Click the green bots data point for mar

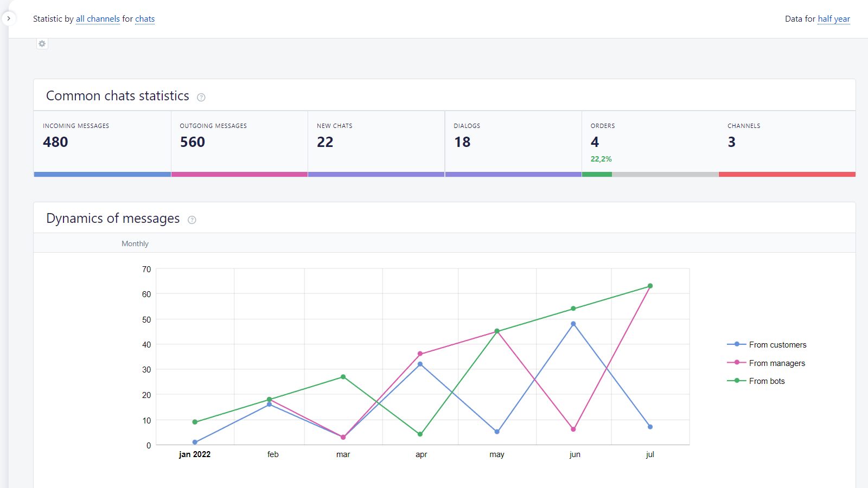tap(343, 377)
